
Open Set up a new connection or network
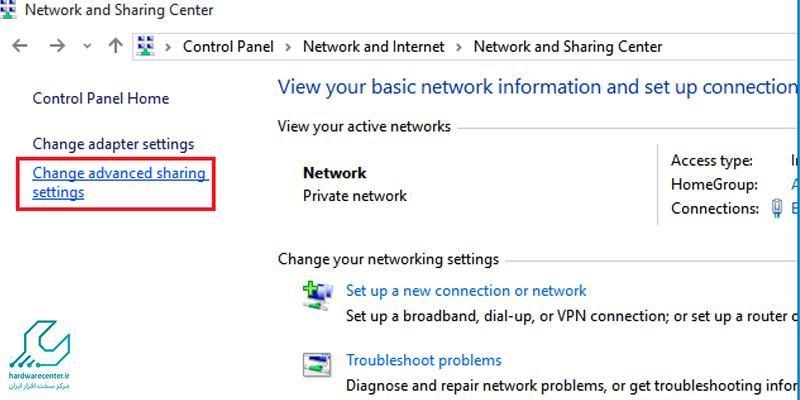(x=466, y=291)
